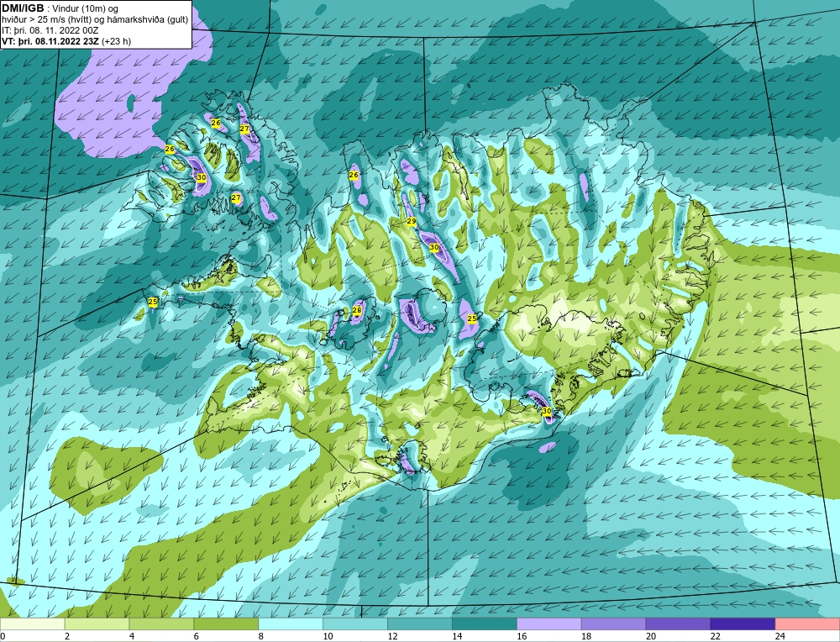Image resolution: width=840 pixels, height=642 pixels.
Task: Click the 20–22 m/s violet legend swatch
Action: (678, 624)
